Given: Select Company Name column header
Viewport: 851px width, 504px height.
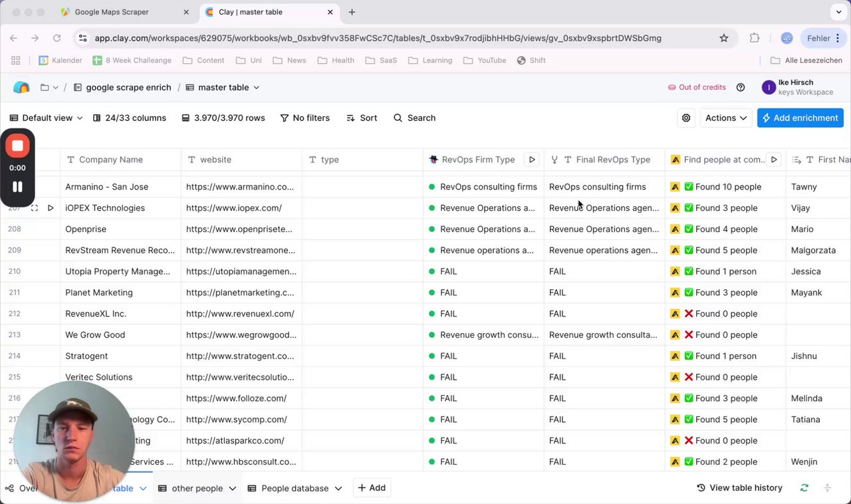Looking at the screenshot, I should point(120,160).
